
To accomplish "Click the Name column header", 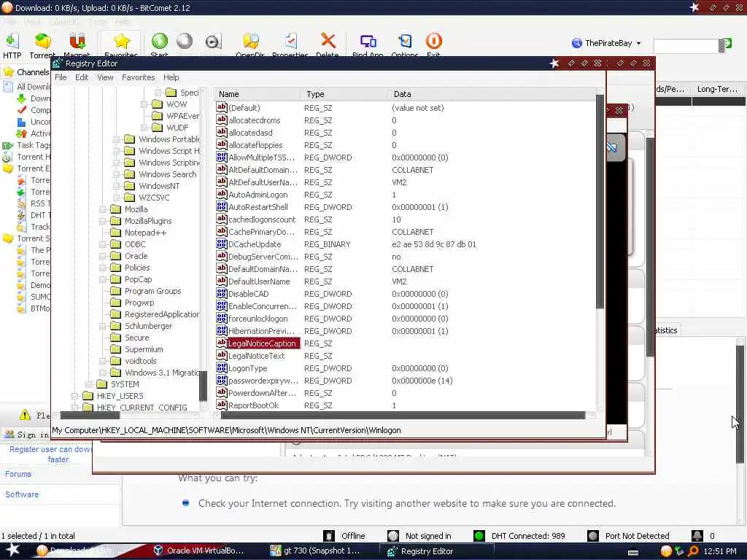I will [258, 94].
